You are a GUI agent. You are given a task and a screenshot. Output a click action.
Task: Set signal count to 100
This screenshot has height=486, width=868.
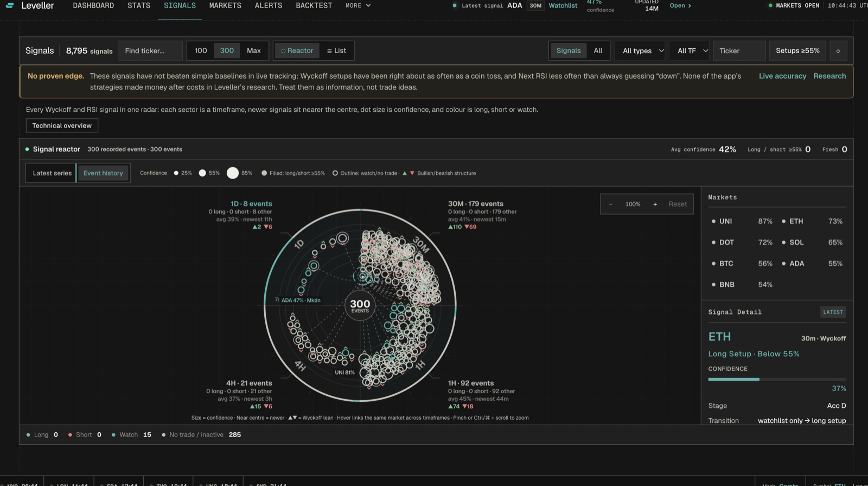tap(201, 51)
